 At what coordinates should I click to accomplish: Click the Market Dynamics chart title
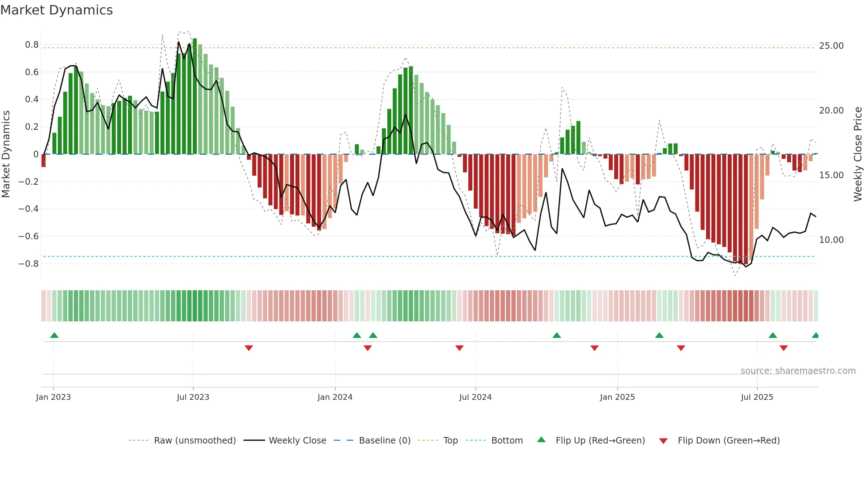56,10
